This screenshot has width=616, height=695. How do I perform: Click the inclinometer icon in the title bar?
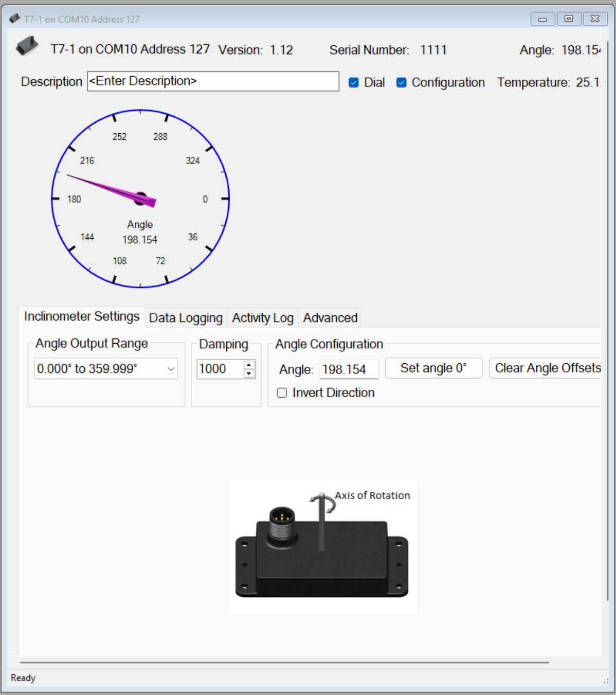[x=14, y=19]
